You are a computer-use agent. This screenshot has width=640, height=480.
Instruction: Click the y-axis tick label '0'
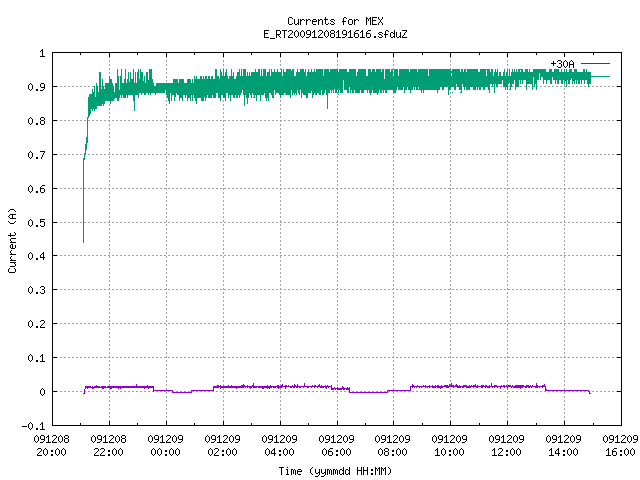pyautogui.click(x=42, y=392)
